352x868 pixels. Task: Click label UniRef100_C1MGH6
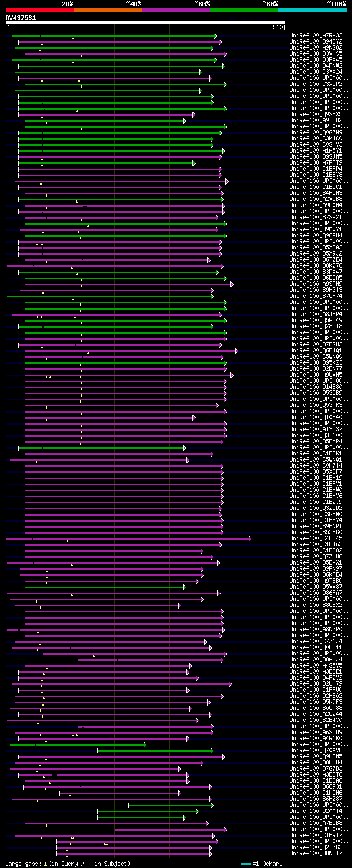(x=316, y=793)
